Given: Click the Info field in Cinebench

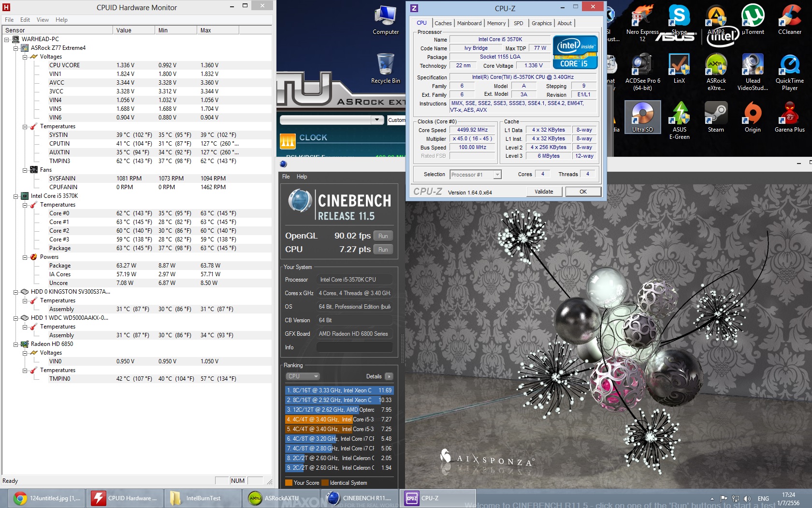Looking at the screenshot, I should click(x=354, y=347).
